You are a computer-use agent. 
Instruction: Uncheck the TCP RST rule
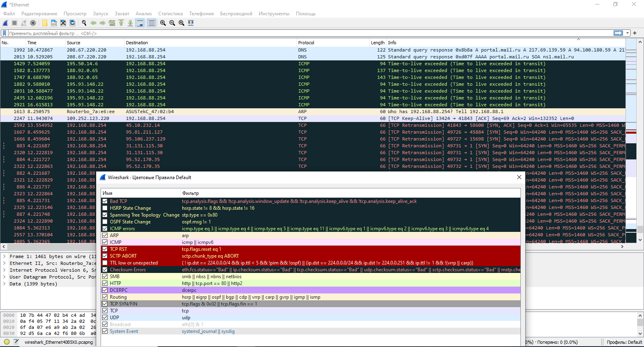tap(105, 249)
